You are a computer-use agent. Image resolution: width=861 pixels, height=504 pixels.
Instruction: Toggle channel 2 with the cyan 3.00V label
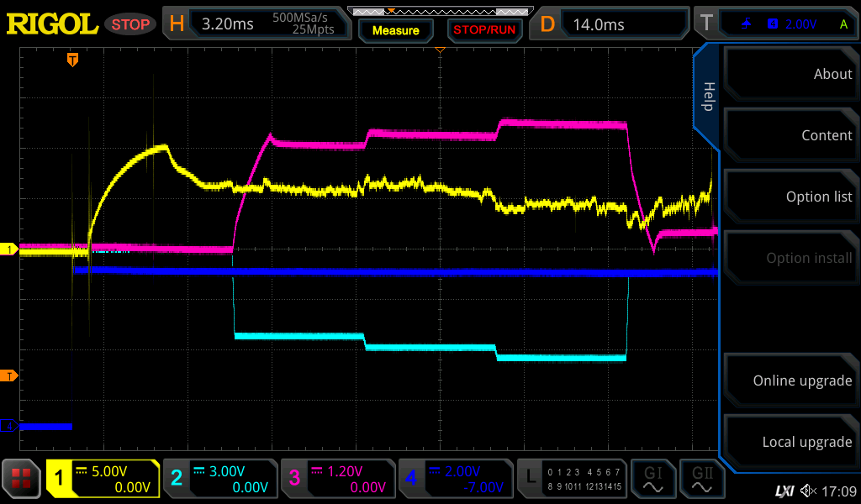pyautogui.click(x=219, y=479)
